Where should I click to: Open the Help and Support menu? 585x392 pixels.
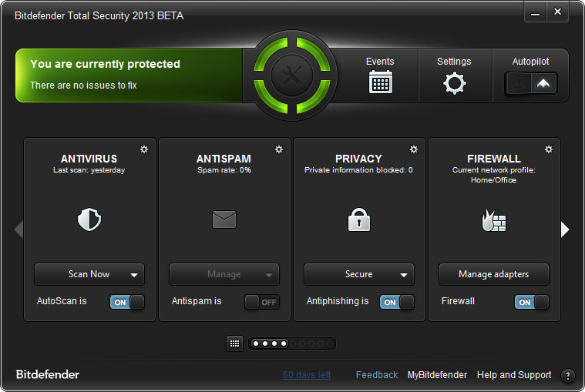tap(514, 375)
